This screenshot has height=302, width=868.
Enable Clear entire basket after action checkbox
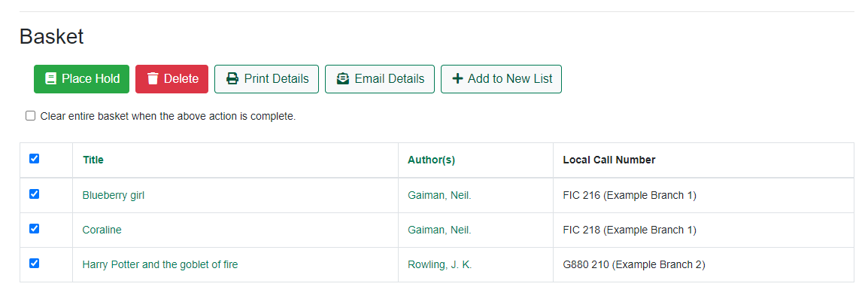[31, 116]
